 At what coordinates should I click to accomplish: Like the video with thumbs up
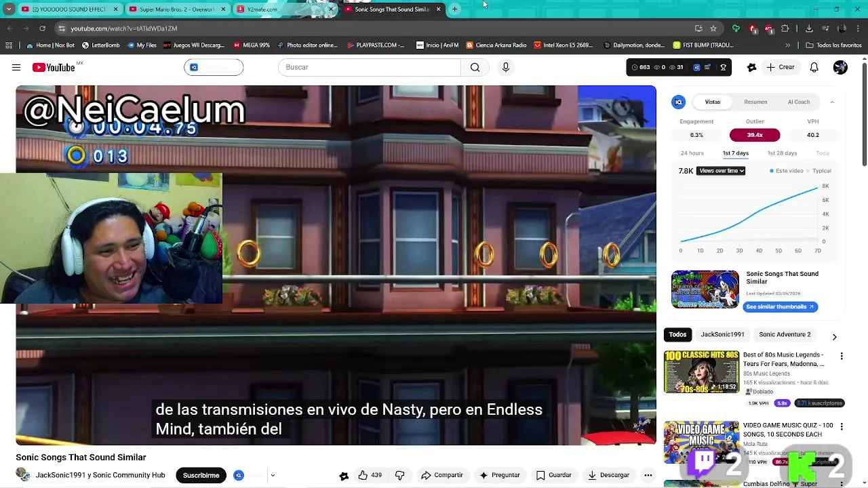coord(370,475)
